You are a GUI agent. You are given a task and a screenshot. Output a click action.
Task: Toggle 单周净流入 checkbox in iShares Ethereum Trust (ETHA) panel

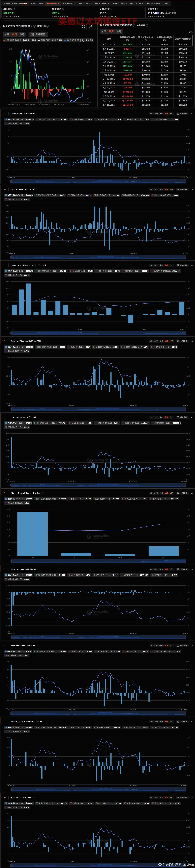click(6, 119)
